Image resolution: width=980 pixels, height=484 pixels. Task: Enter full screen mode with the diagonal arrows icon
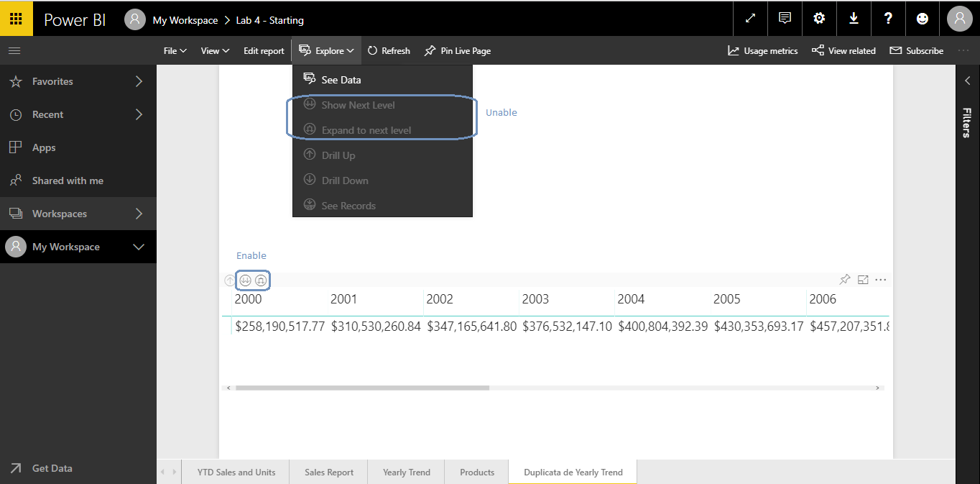pyautogui.click(x=750, y=19)
